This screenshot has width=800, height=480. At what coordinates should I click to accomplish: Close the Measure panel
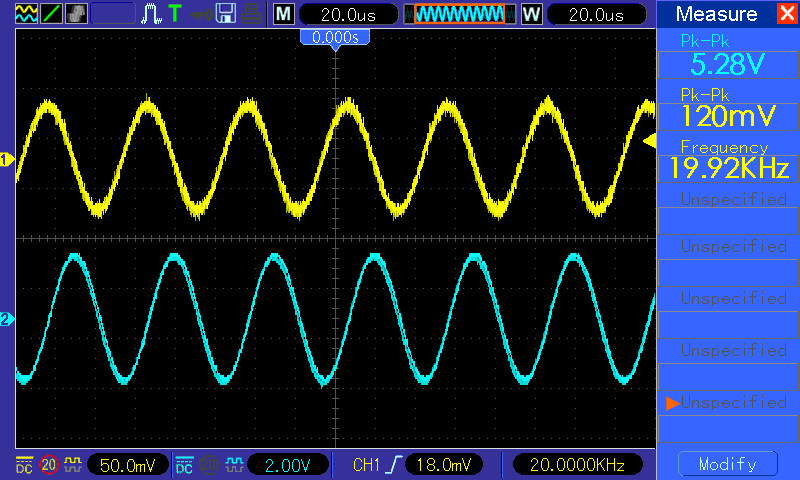(786, 14)
